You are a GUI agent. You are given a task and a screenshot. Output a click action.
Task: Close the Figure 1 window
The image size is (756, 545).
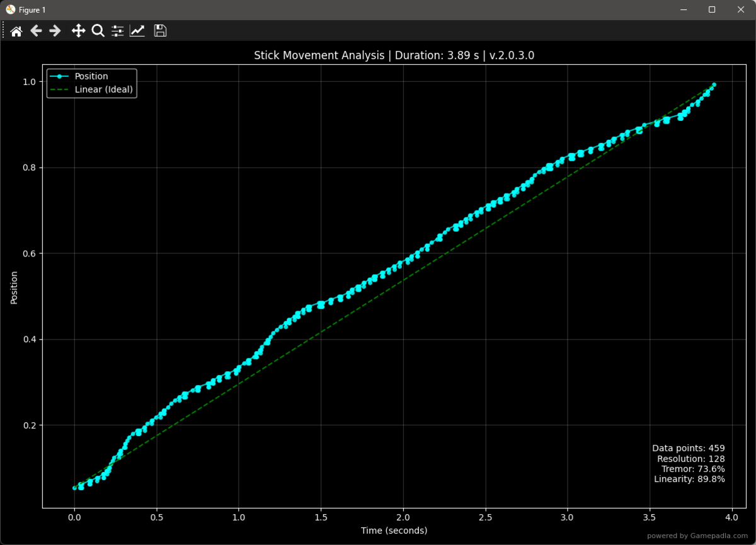pos(741,9)
